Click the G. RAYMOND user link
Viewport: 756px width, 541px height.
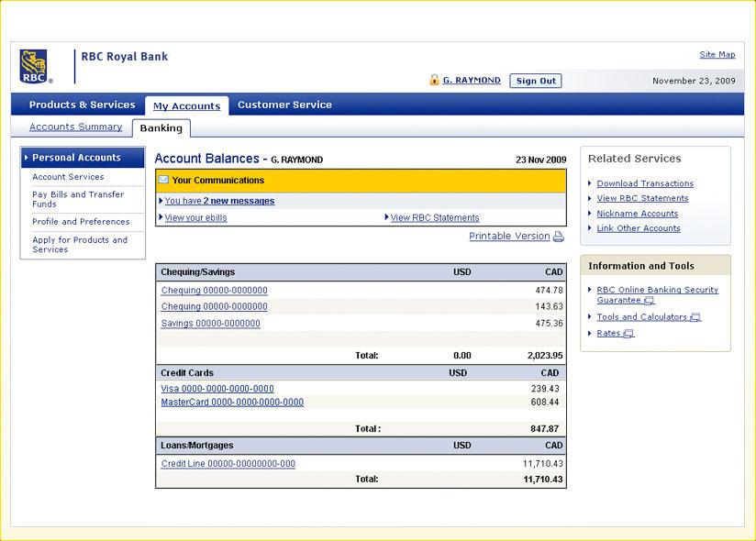(x=472, y=81)
